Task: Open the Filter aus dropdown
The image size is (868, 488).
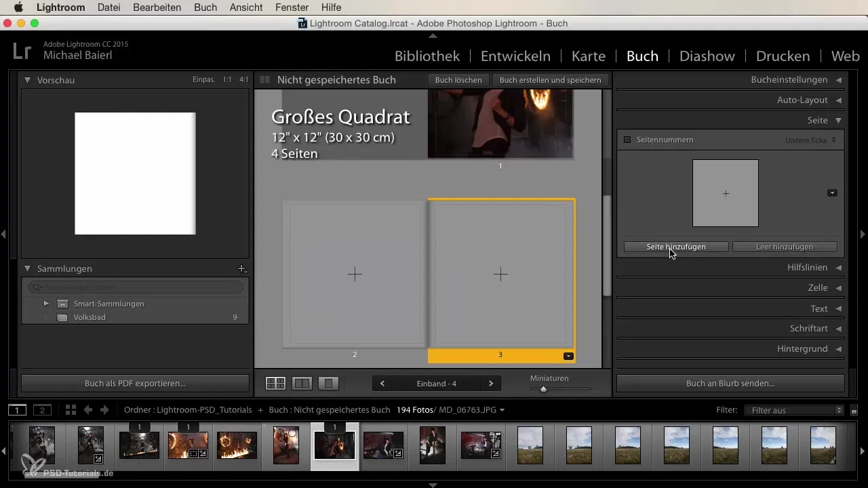Action: (x=793, y=410)
